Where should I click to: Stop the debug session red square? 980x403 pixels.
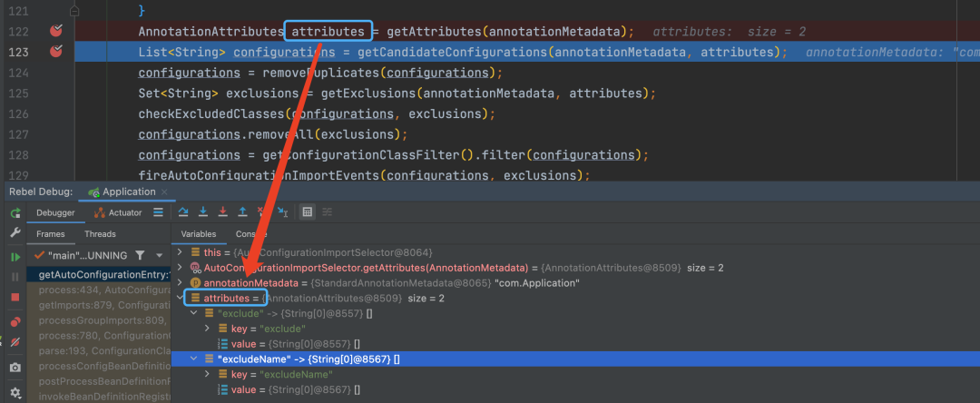[15, 297]
